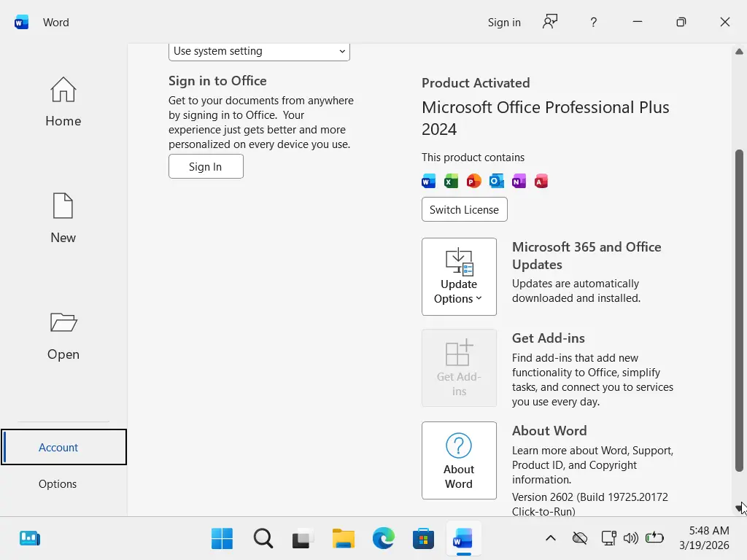Click the Sign In button

(206, 166)
